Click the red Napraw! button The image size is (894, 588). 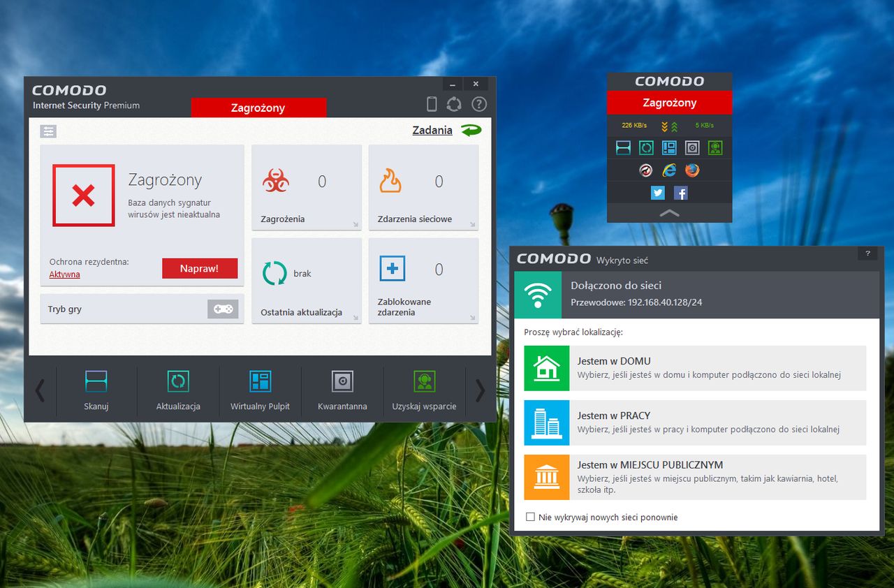[x=200, y=268]
